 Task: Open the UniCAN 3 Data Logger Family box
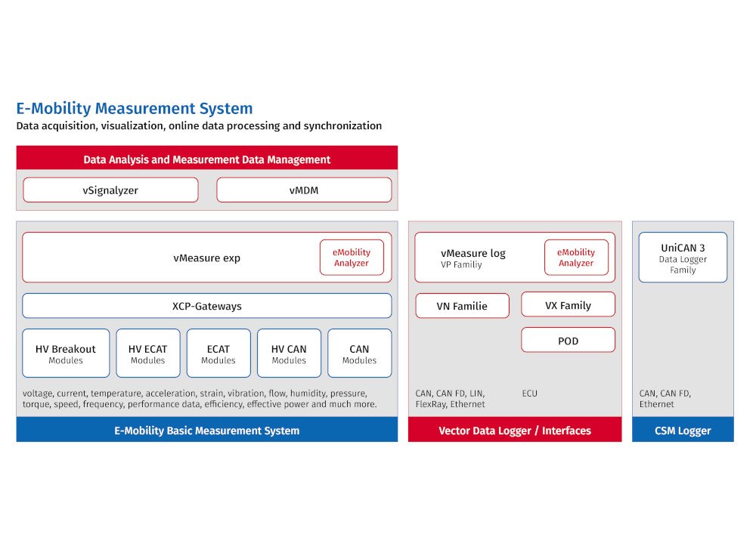click(x=683, y=258)
